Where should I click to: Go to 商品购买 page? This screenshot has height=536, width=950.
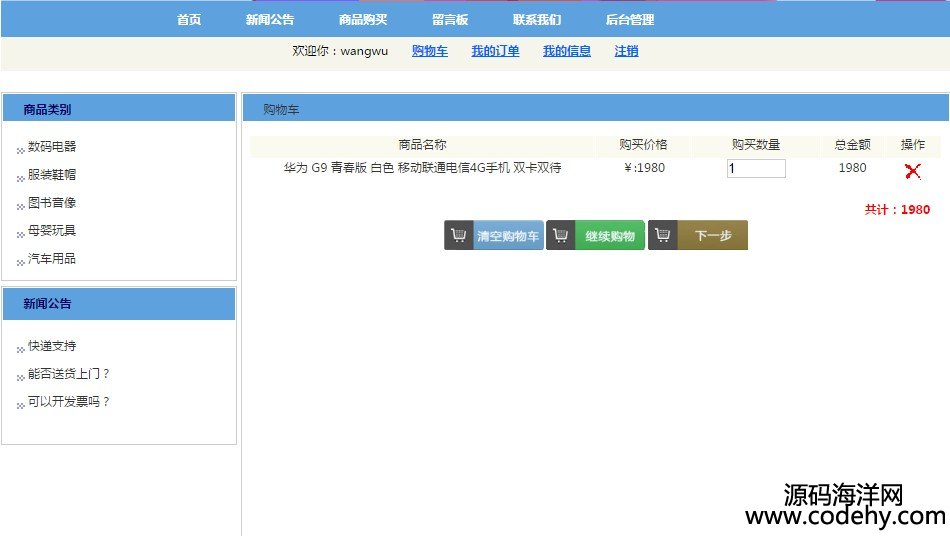(362, 19)
